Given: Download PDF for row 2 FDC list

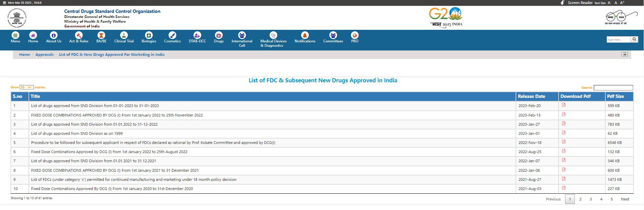Looking at the screenshot, I should point(564,114).
